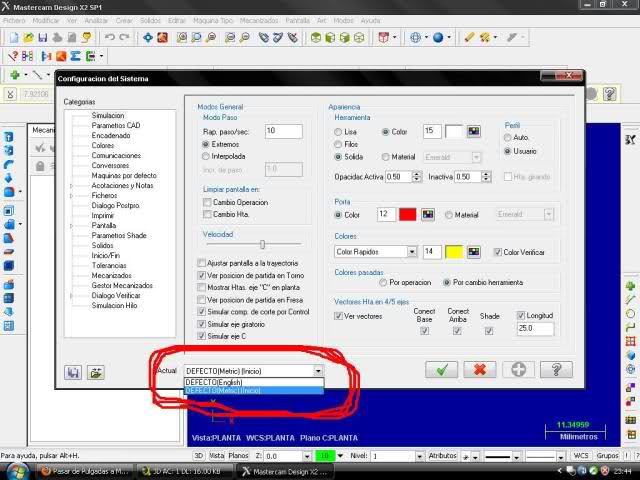The height and width of the screenshot is (480, 640).
Task: Open the Nivel dropdown in status bar
Action: pyautogui.click(x=419, y=456)
